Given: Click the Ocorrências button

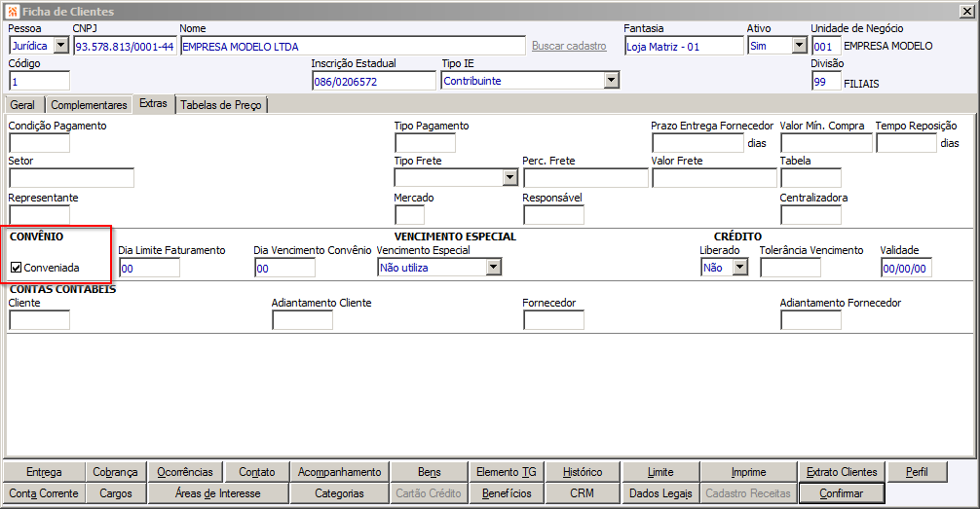Looking at the screenshot, I should tap(185, 472).
